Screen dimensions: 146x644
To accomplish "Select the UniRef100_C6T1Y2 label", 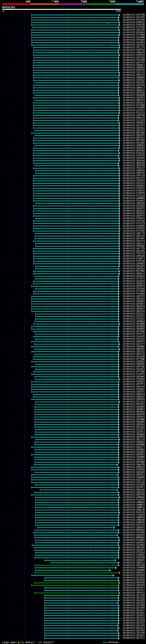I will pyautogui.click(x=134, y=72).
